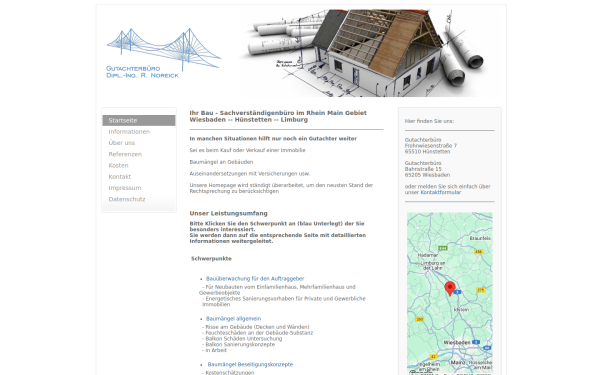Navigate to Kontakt in the sidebar
Screen dimensions: 600x375
tap(119, 177)
